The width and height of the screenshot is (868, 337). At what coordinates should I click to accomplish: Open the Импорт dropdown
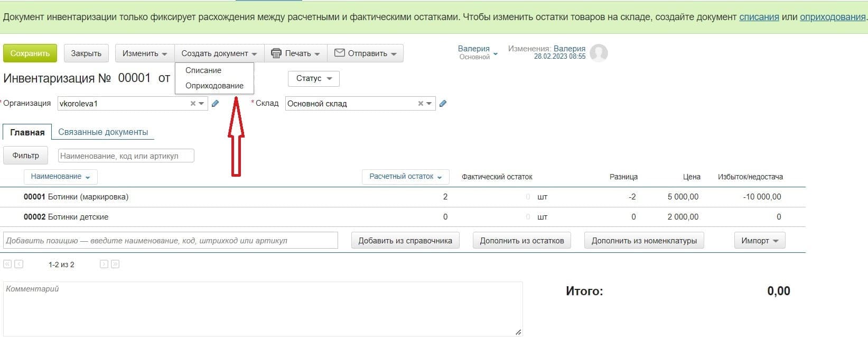tap(759, 241)
